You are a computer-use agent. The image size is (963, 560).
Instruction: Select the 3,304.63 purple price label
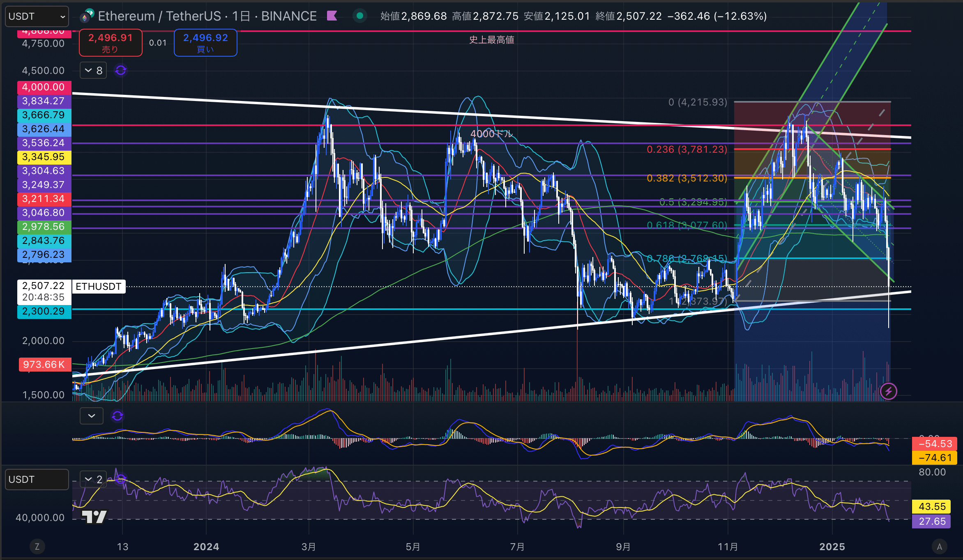(44, 171)
